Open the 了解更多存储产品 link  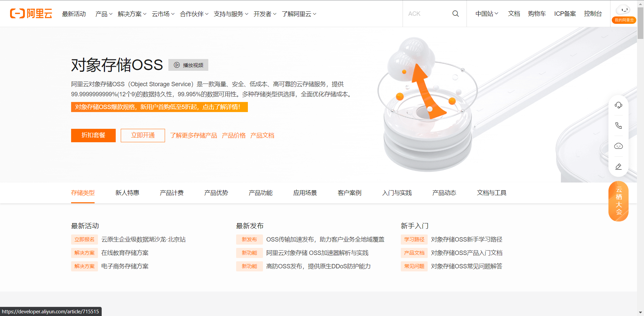coord(194,136)
